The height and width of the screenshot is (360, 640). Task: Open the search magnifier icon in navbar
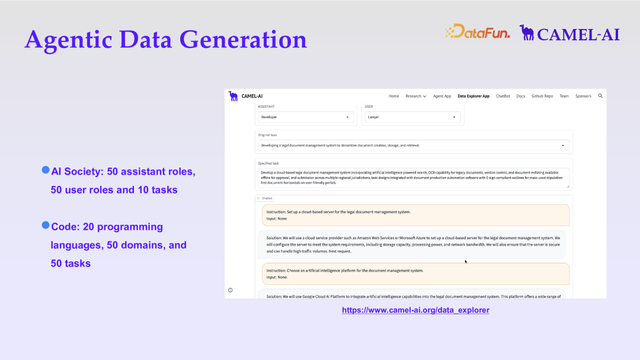pyautogui.click(x=600, y=96)
